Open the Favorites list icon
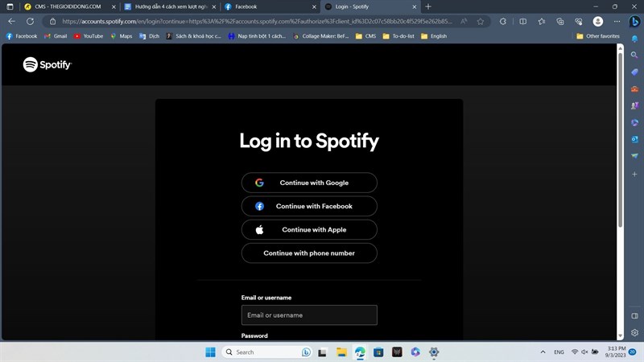 point(541,22)
